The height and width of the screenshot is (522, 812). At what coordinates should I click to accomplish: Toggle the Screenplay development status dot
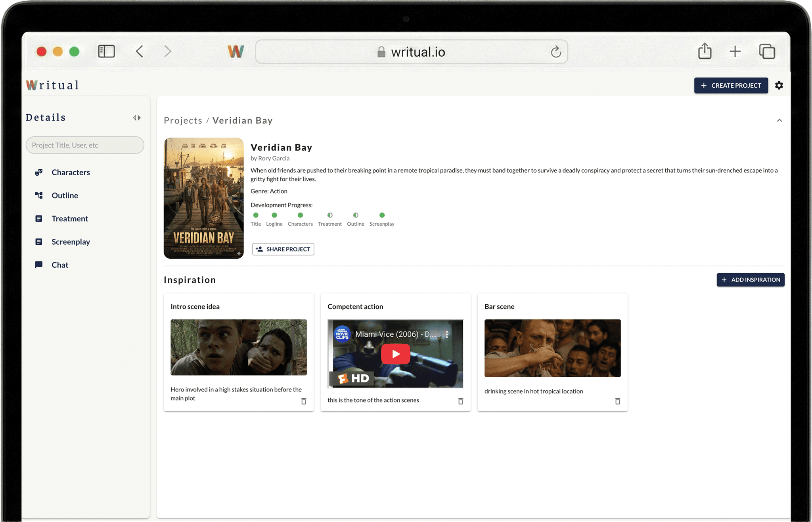[381, 215]
